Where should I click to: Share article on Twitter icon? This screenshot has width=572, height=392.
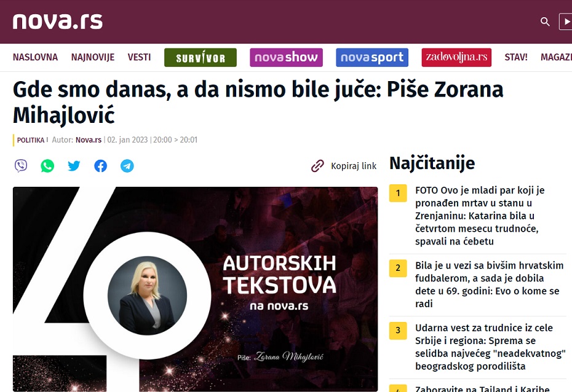click(x=74, y=166)
